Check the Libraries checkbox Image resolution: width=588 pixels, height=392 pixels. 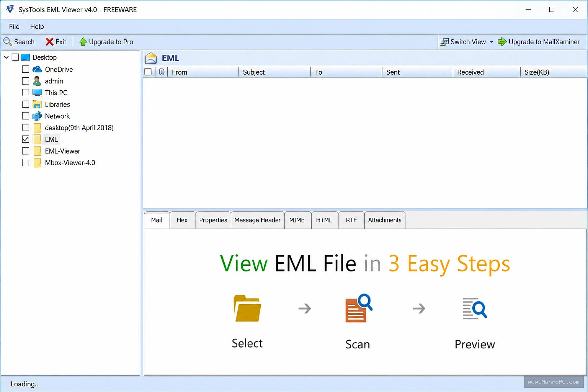click(x=26, y=104)
